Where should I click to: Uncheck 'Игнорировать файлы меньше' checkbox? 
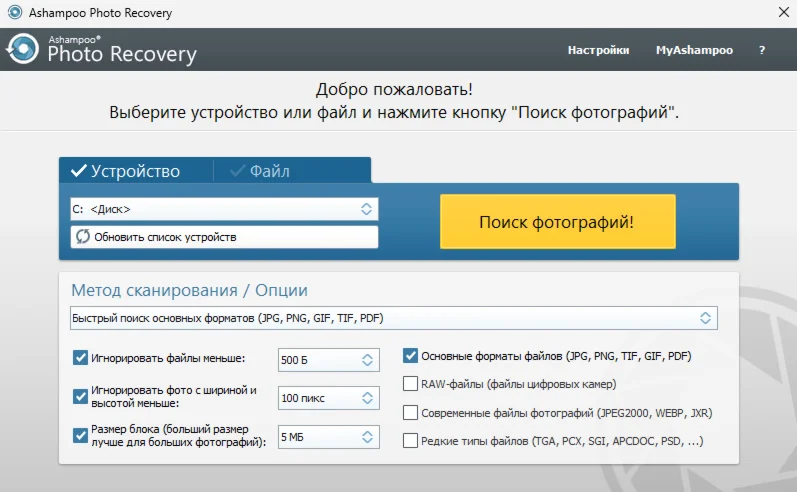(80, 358)
